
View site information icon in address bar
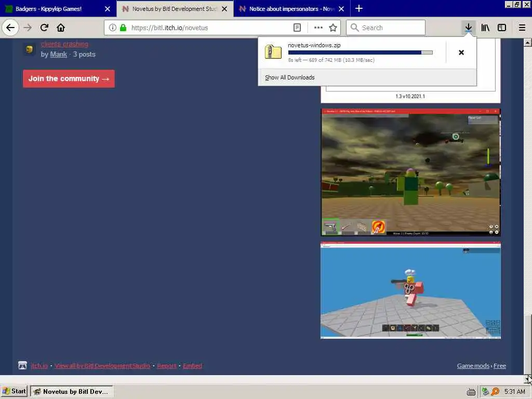(x=113, y=28)
